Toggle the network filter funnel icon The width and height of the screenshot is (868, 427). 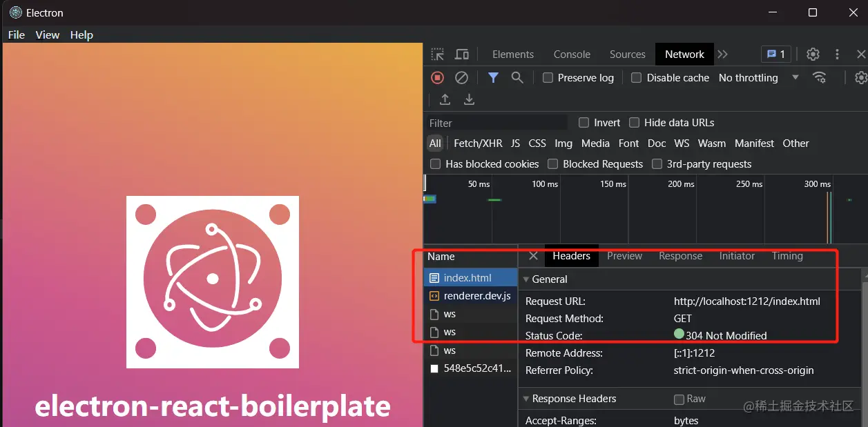coord(493,78)
